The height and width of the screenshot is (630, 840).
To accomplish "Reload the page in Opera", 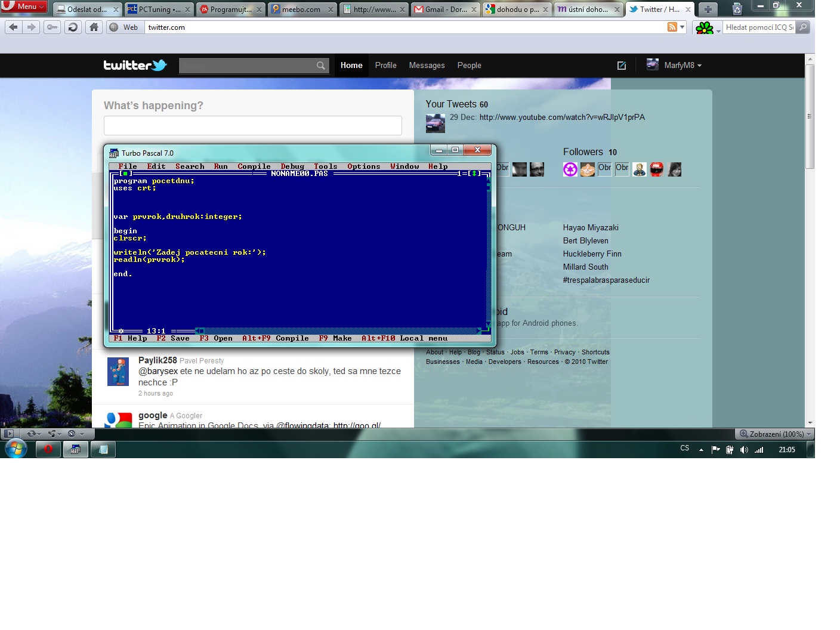I will click(x=73, y=27).
